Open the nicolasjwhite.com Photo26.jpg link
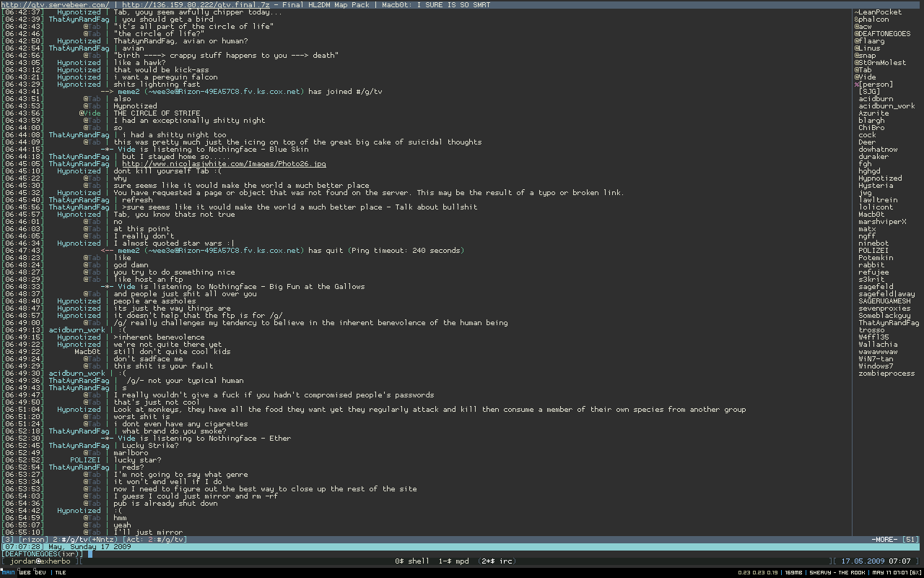The image size is (924, 578). pos(224,164)
